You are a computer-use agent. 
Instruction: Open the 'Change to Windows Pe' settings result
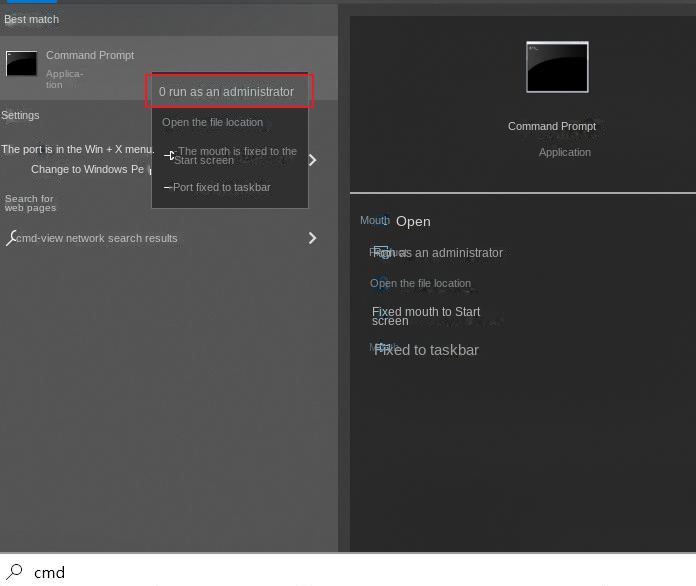87,169
